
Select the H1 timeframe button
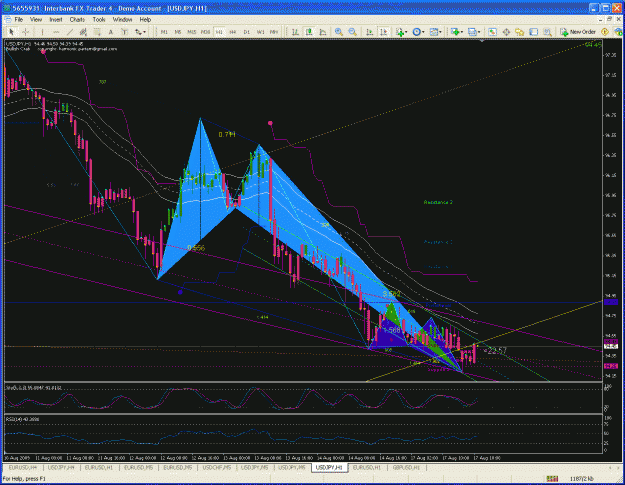pos(219,32)
